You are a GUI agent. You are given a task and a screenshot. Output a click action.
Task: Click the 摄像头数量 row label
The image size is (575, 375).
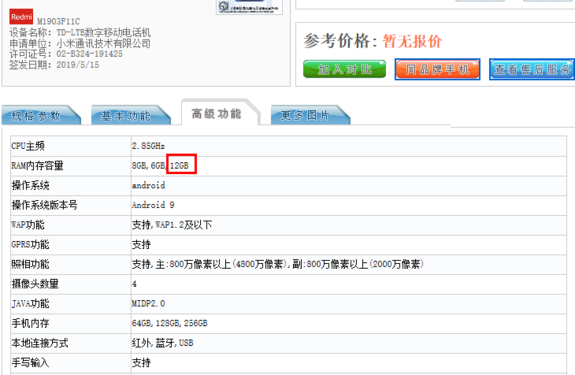(x=35, y=284)
